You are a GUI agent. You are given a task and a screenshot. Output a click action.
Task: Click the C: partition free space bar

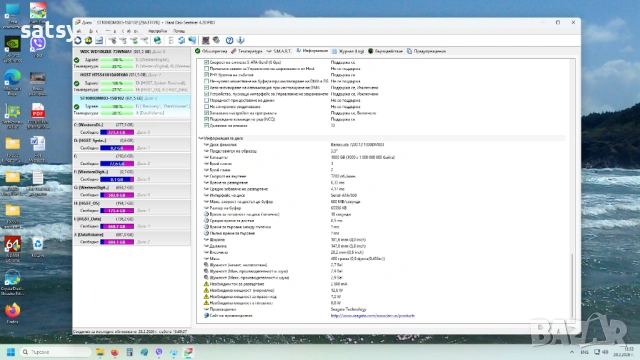[117, 132]
